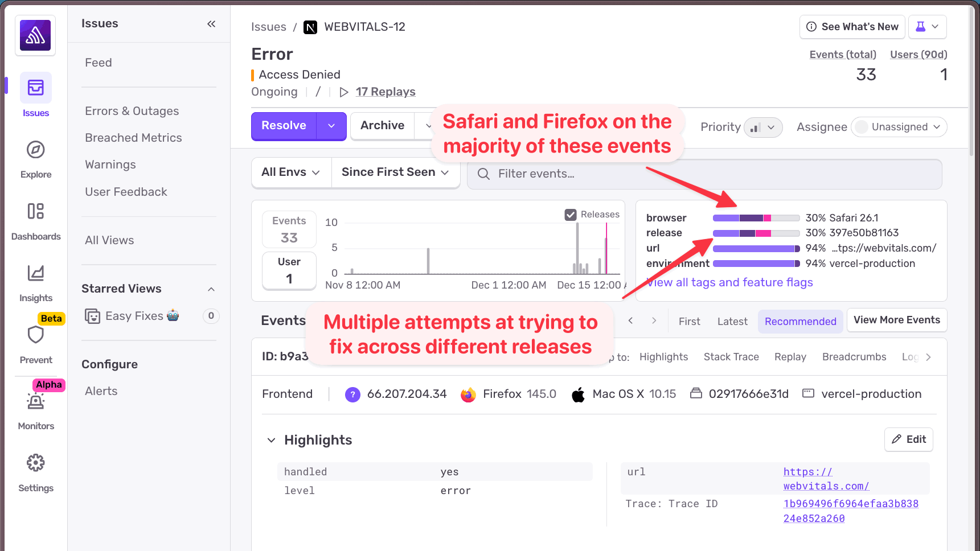
Task: Select the First event option
Action: [x=689, y=321]
